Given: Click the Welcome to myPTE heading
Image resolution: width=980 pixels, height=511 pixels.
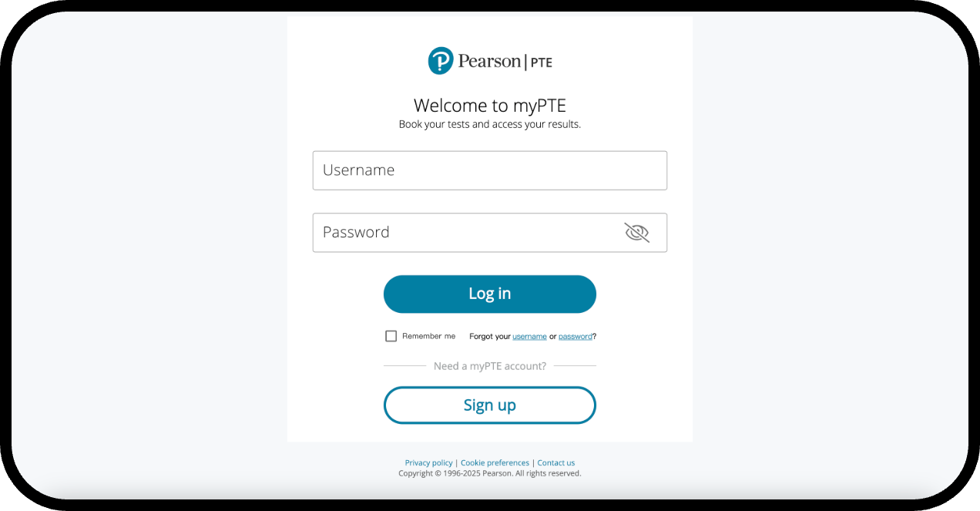Looking at the screenshot, I should tap(489, 106).
